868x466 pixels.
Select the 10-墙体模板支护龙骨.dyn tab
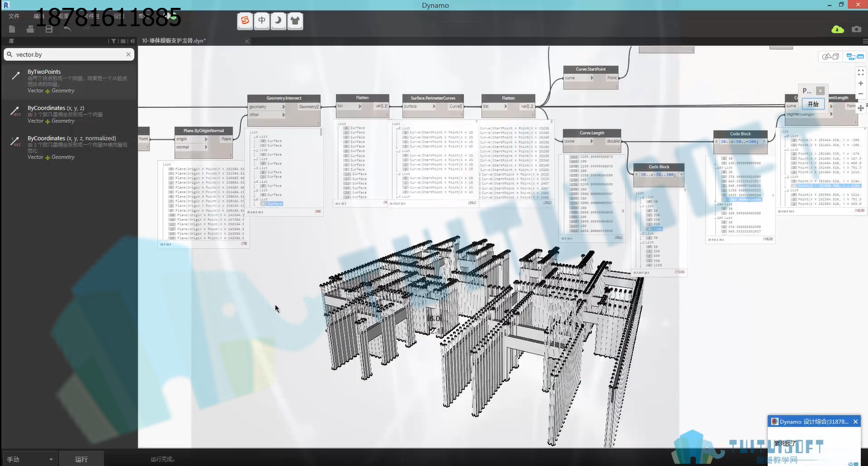coord(174,41)
